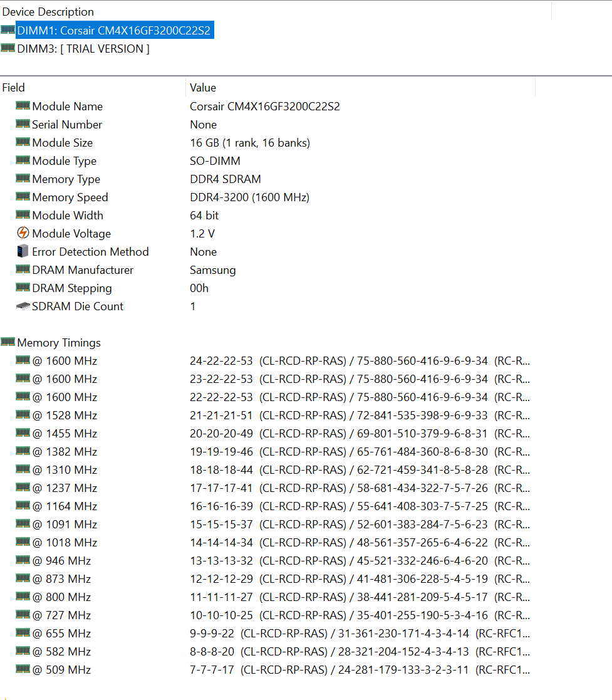Select the '00h' DRAM stepping value
The height and width of the screenshot is (700, 612).
pyautogui.click(x=199, y=288)
